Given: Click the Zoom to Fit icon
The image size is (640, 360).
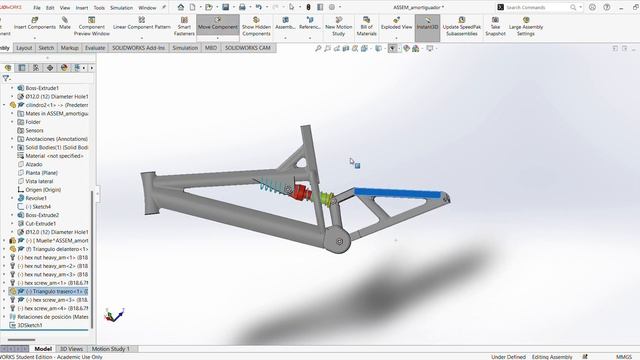Looking at the screenshot, I should point(318,48).
